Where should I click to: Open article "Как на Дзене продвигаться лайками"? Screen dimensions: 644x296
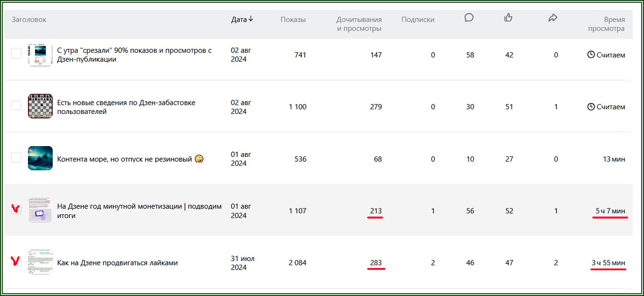click(x=117, y=263)
